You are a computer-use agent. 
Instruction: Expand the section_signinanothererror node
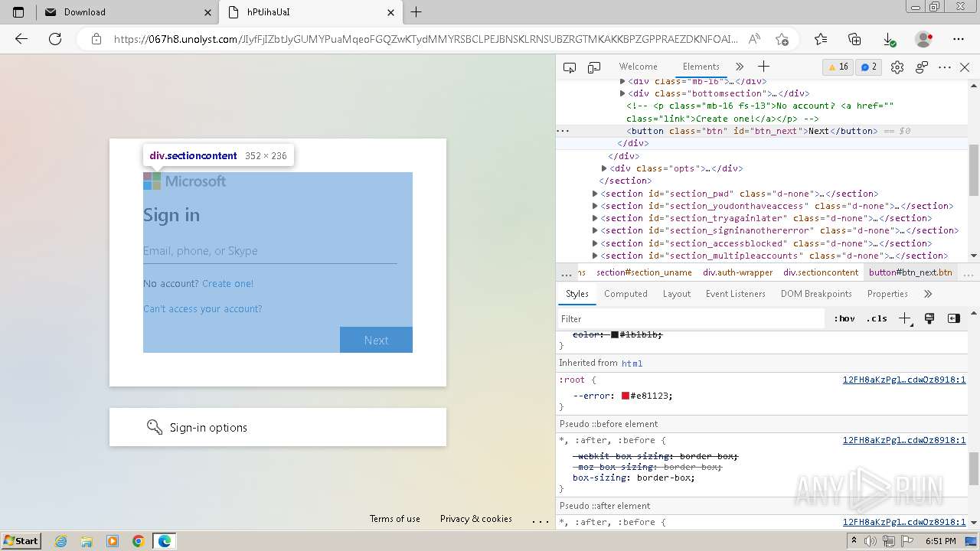pos(595,230)
